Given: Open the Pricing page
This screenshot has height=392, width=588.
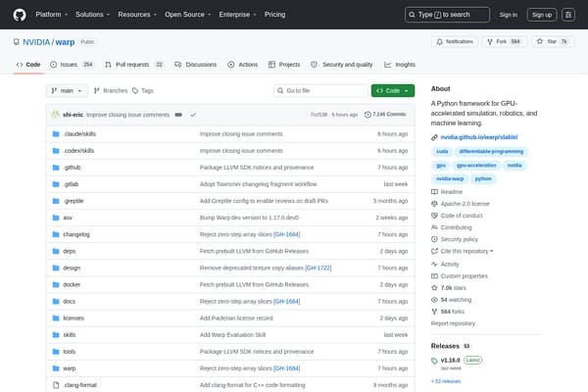Looking at the screenshot, I should click(x=274, y=15).
